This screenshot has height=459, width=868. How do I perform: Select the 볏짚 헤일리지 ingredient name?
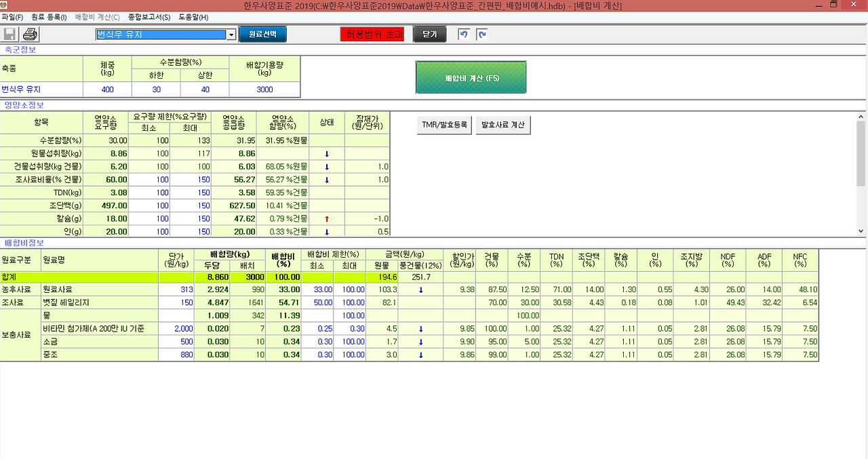[100, 302]
